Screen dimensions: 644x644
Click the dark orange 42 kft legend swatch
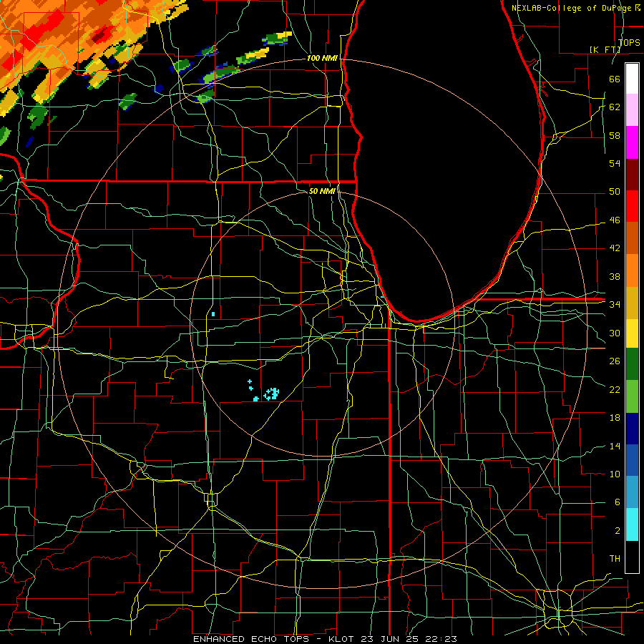pyautogui.click(x=632, y=238)
